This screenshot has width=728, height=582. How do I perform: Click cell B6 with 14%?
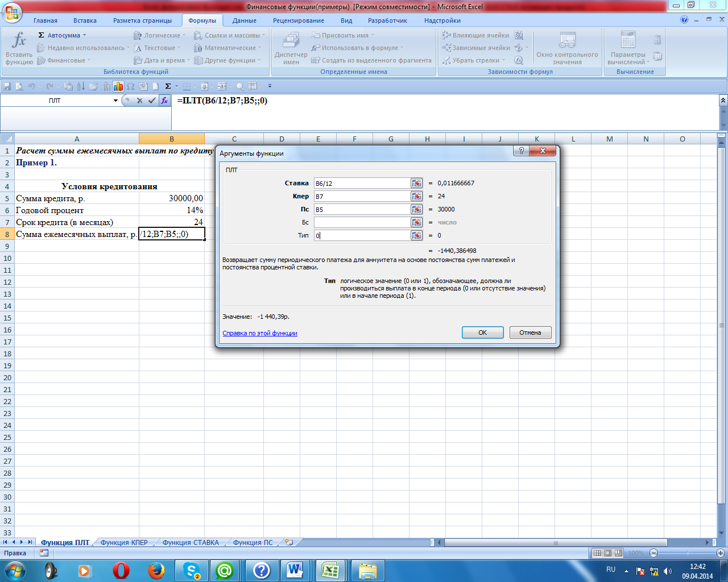tap(172, 210)
